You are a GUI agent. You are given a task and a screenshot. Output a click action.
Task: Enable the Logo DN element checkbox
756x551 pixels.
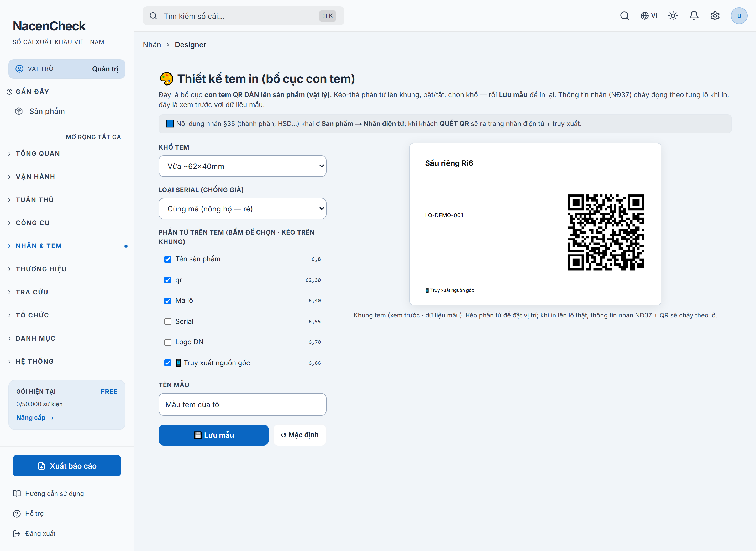168,342
